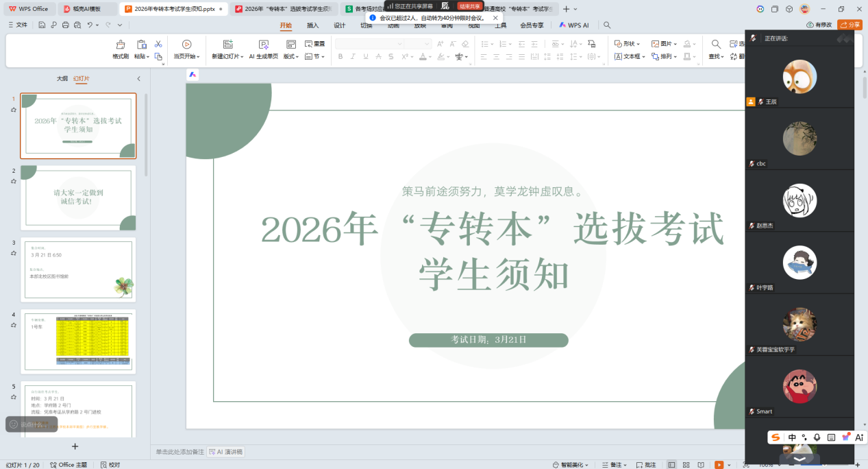
Task: Click the 分享 share button
Action: click(x=850, y=25)
